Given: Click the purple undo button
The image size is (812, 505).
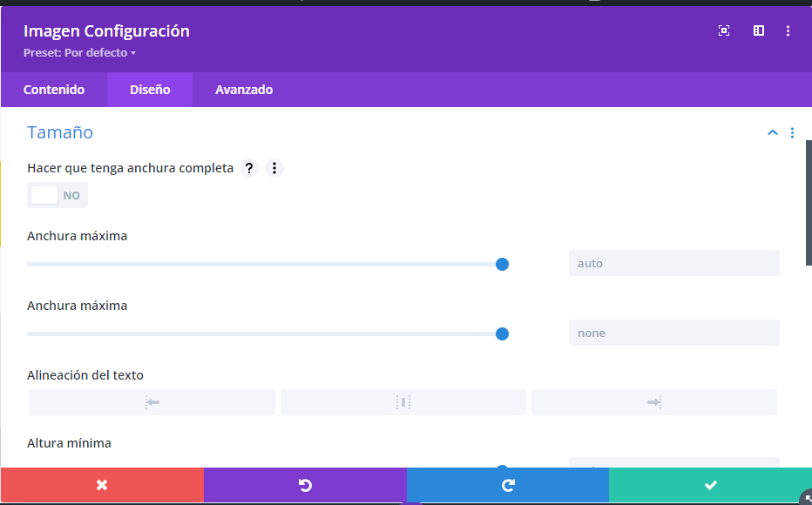Looking at the screenshot, I should (x=305, y=485).
